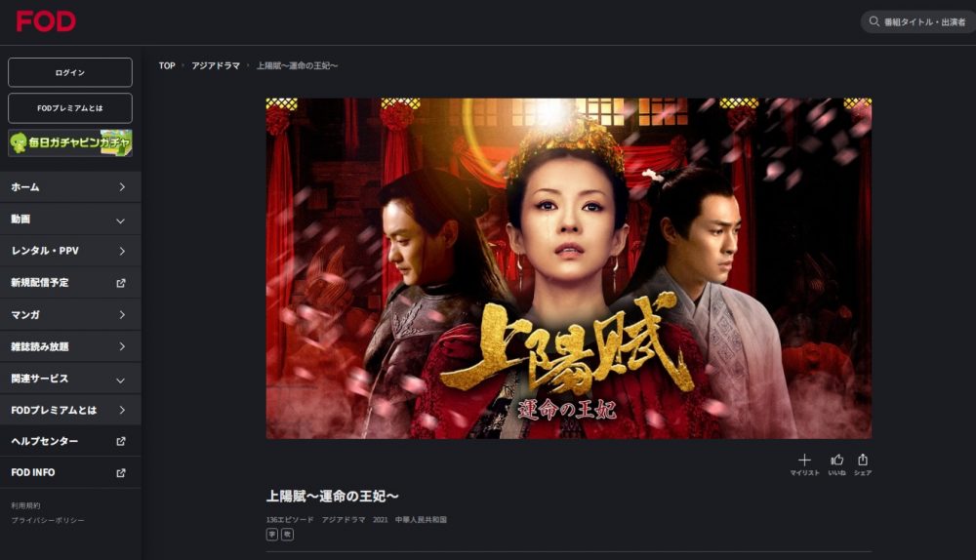Click external link icon beside ヘルプセンター
This screenshot has height=560, width=976.
121,441
